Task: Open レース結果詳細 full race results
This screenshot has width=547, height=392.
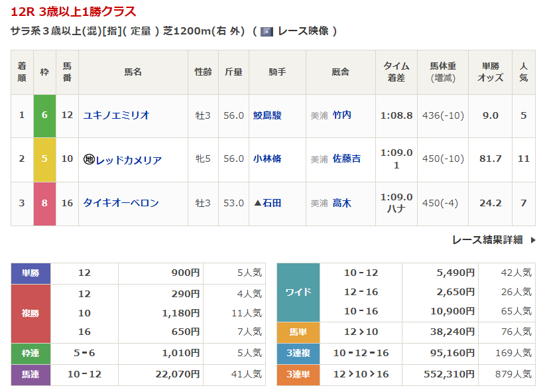Action: click(487, 240)
